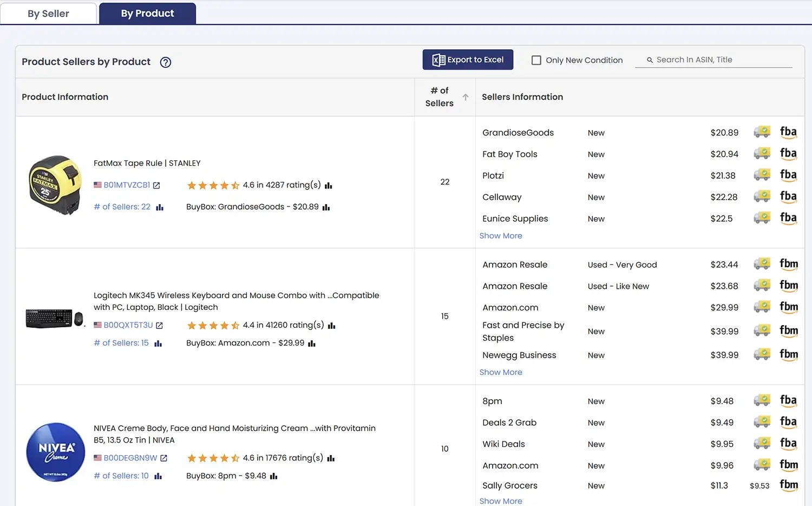The image size is (812, 506).
Task: Expand Show More sellers for the Logitech keyboard
Action: pyautogui.click(x=501, y=372)
